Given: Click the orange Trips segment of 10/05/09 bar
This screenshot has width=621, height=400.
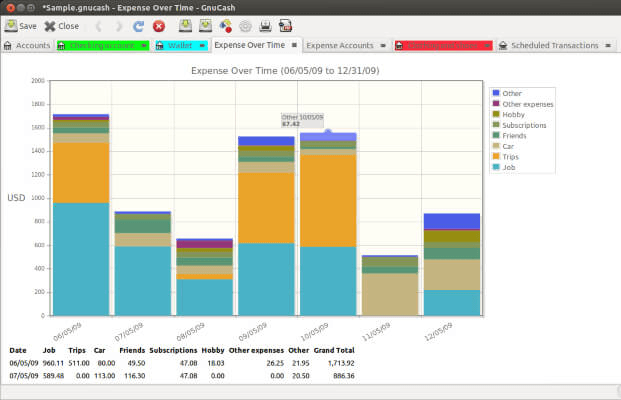Looking at the screenshot, I should (x=328, y=201).
